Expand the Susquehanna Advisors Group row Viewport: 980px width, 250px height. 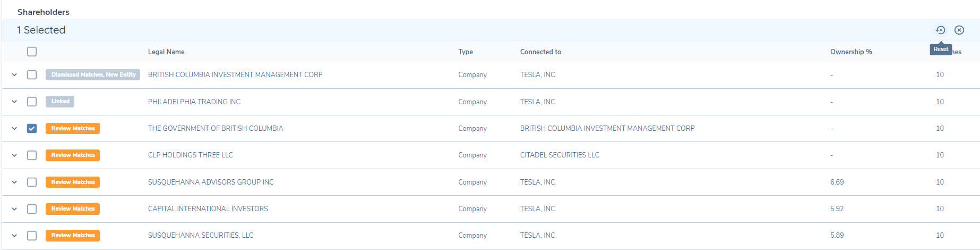[14, 182]
